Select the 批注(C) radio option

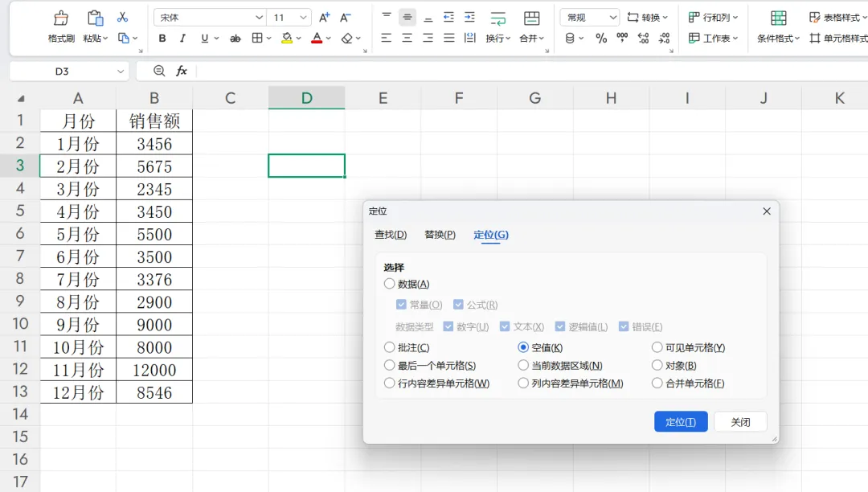pyautogui.click(x=389, y=347)
